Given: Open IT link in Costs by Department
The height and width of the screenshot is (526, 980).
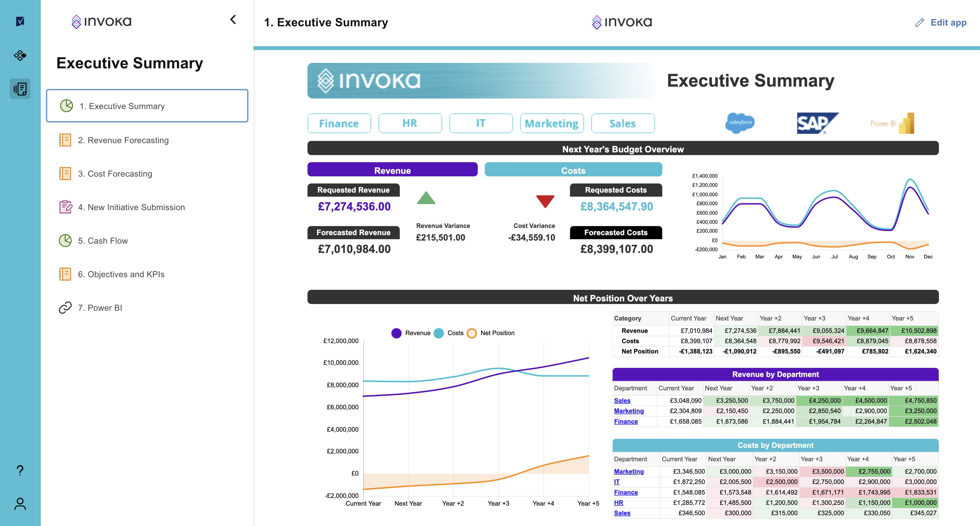Looking at the screenshot, I should pyautogui.click(x=617, y=481).
